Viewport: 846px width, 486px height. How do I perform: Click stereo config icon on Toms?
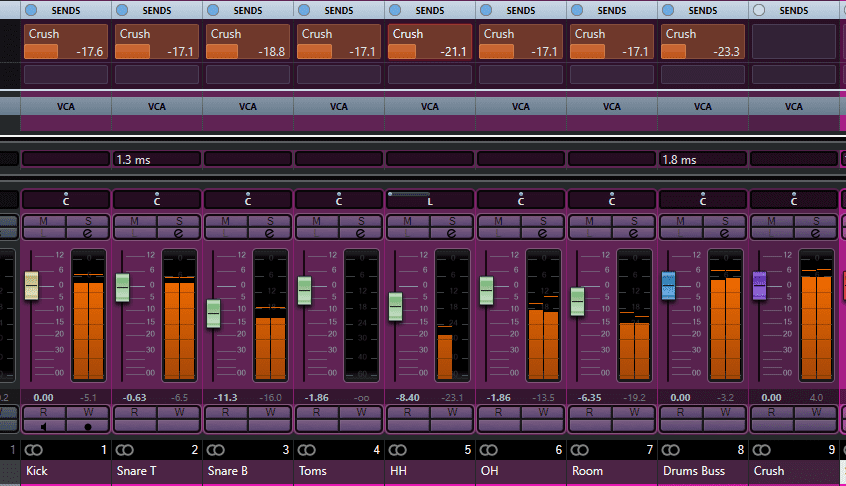[x=306, y=450]
